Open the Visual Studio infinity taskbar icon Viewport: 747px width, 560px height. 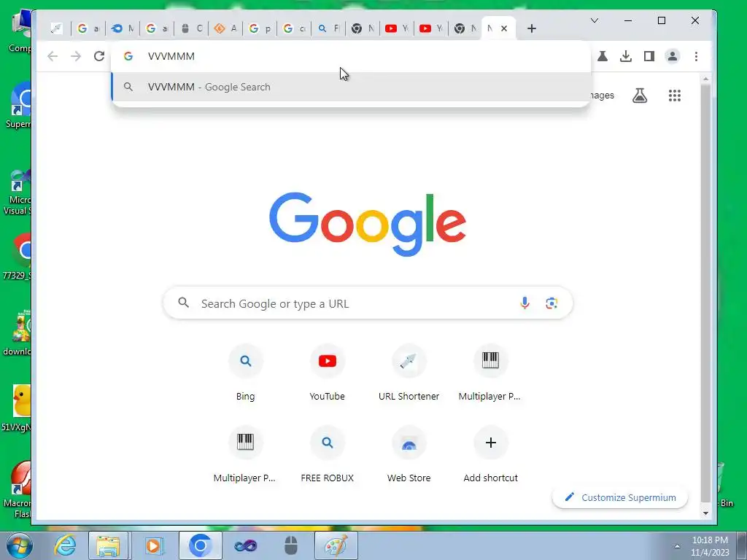pyautogui.click(x=245, y=545)
